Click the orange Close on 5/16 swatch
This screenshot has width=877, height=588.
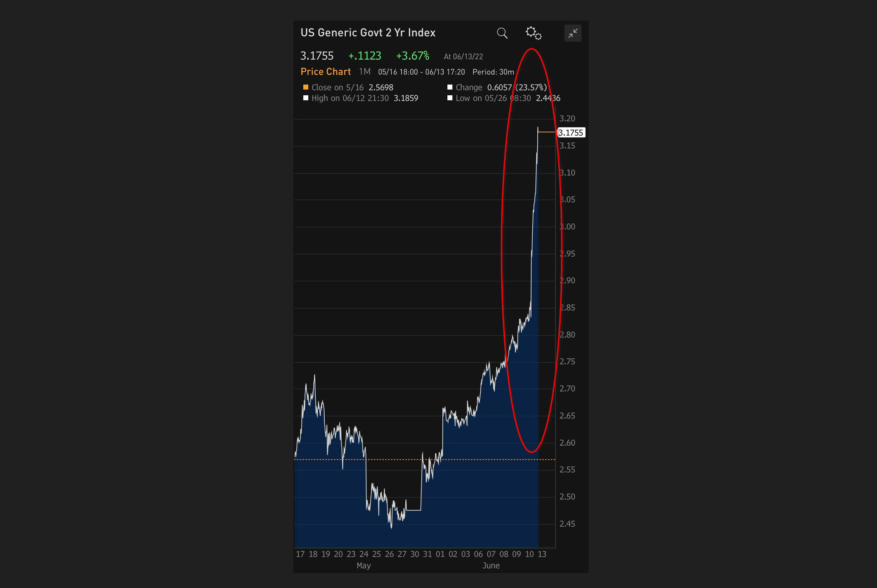pyautogui.click(x=305, y=87)
